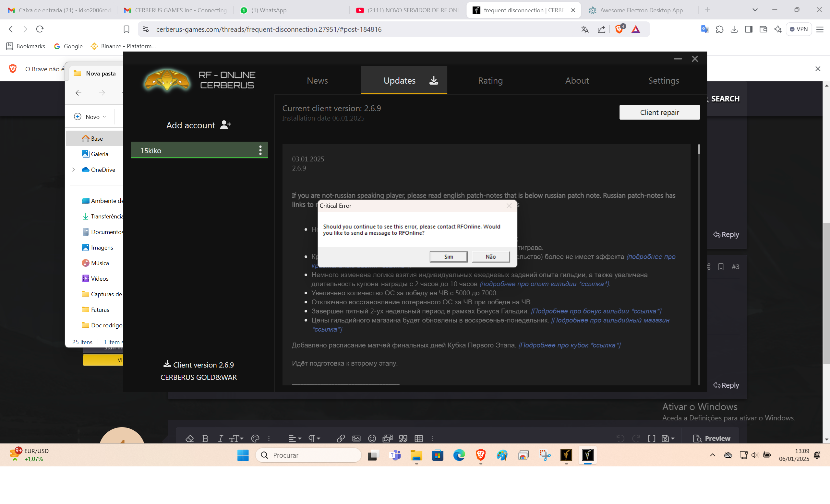Open the Leo AI sparkle icon
The width and height of the screenshot is (830, 504).
coord(778,29)
